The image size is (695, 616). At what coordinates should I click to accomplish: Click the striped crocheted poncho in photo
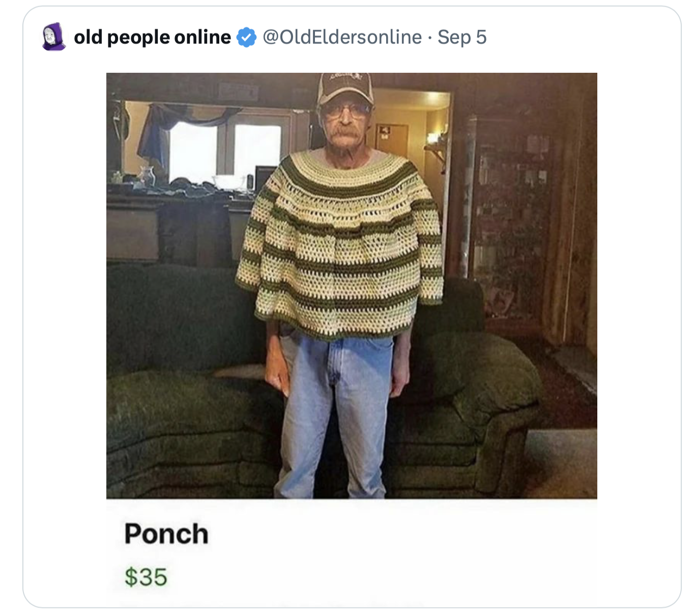[339, 244]
